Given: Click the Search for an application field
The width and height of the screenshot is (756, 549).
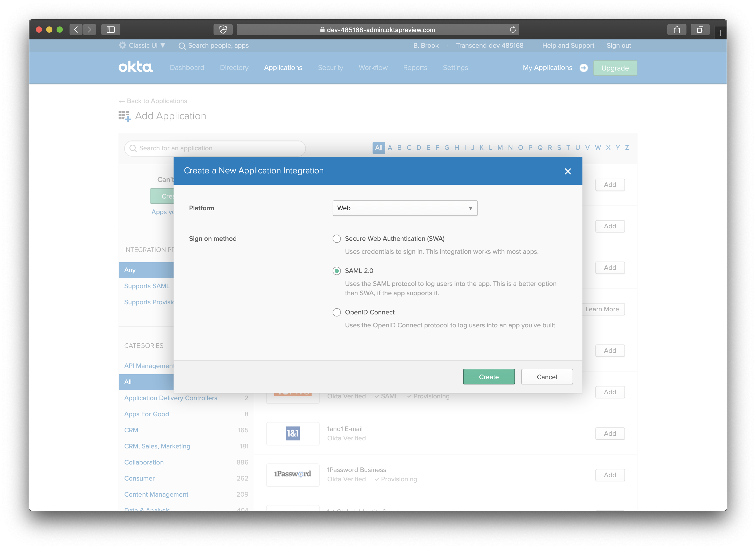Looking at the screenshot, I should pyautogui.click(x=215, y=148).
